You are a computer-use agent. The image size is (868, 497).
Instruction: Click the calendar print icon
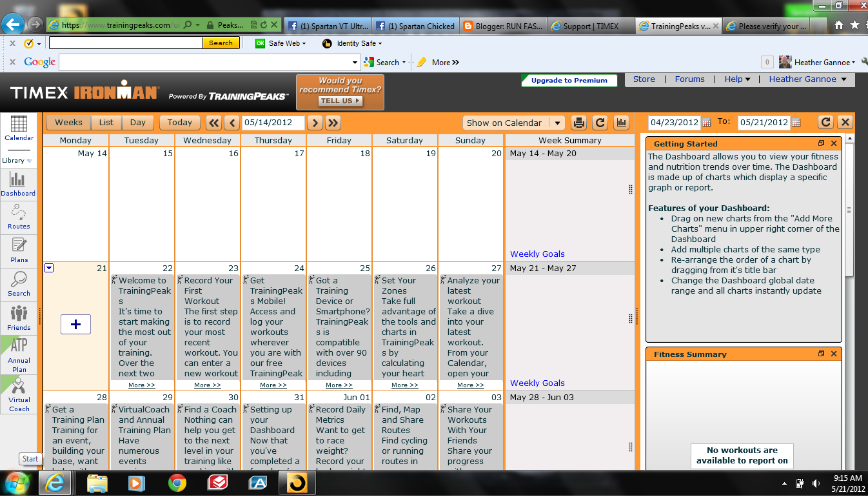pos(579,123)
